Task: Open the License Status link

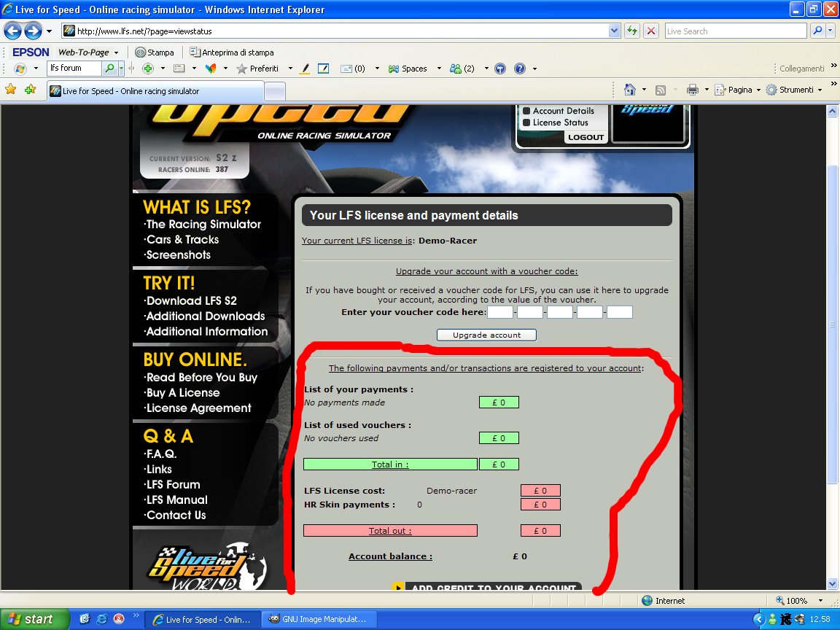Action: [x=560, y=122]
